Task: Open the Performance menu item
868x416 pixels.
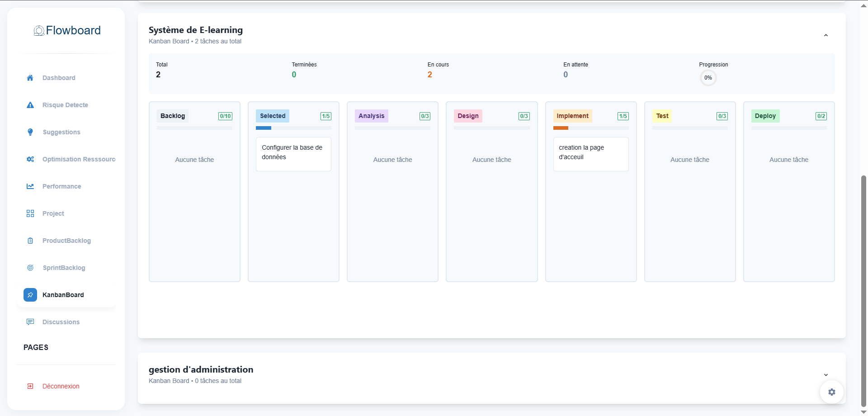Action: 66,186
